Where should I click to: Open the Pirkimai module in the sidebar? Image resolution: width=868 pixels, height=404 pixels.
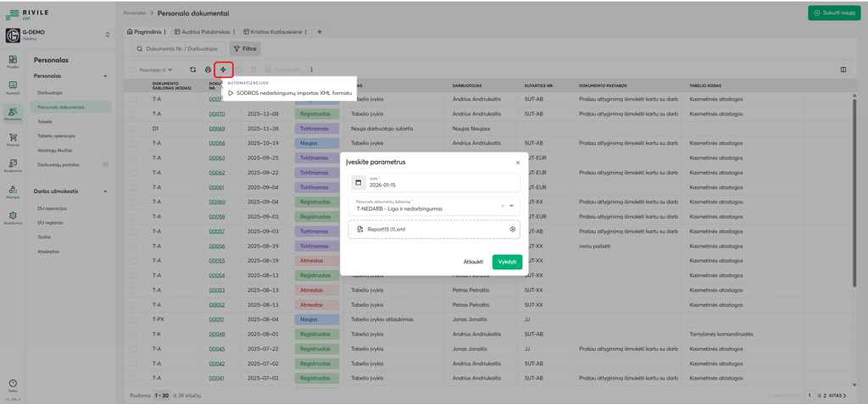click(x=13, y=140)
